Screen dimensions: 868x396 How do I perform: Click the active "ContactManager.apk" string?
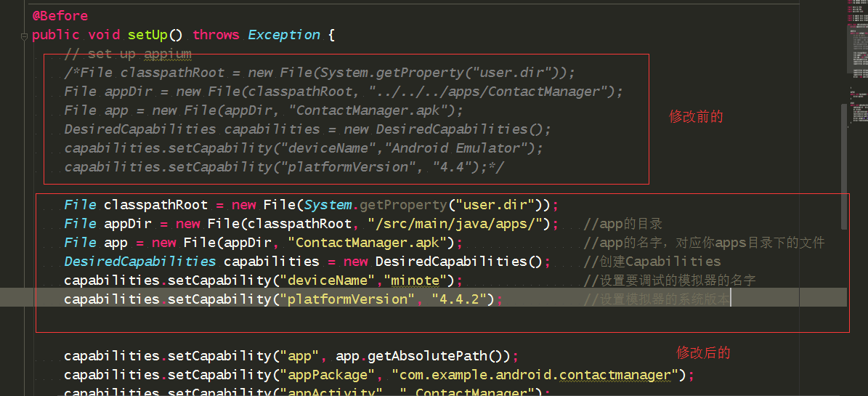point(370,243)
